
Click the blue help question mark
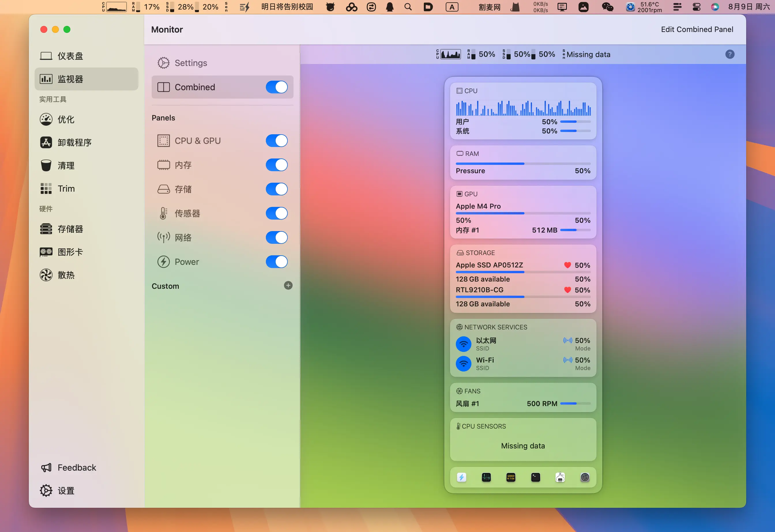729,54
